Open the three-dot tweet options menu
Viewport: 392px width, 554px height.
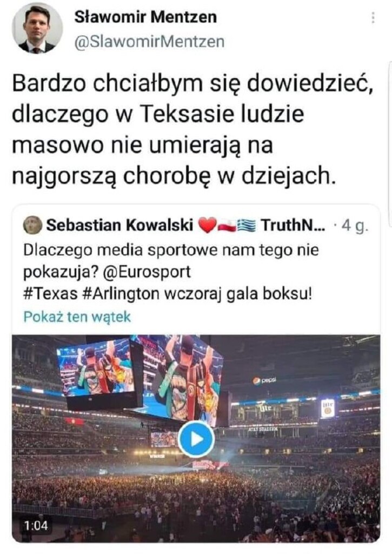pos(373,18)
